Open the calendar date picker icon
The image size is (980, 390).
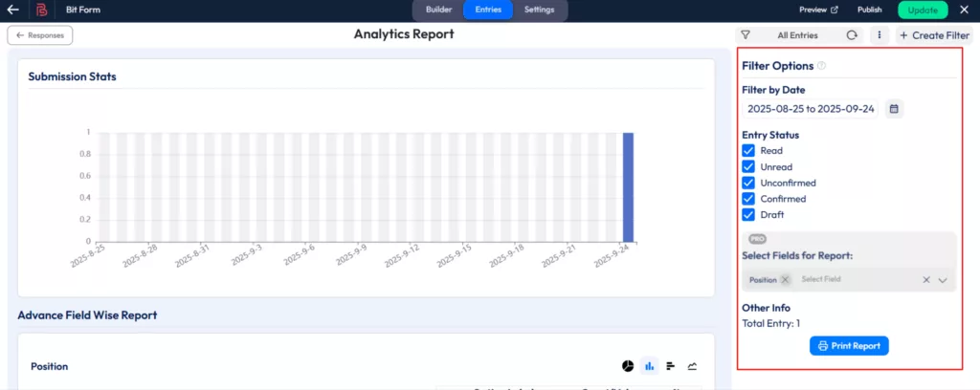(x=894, y=109)
